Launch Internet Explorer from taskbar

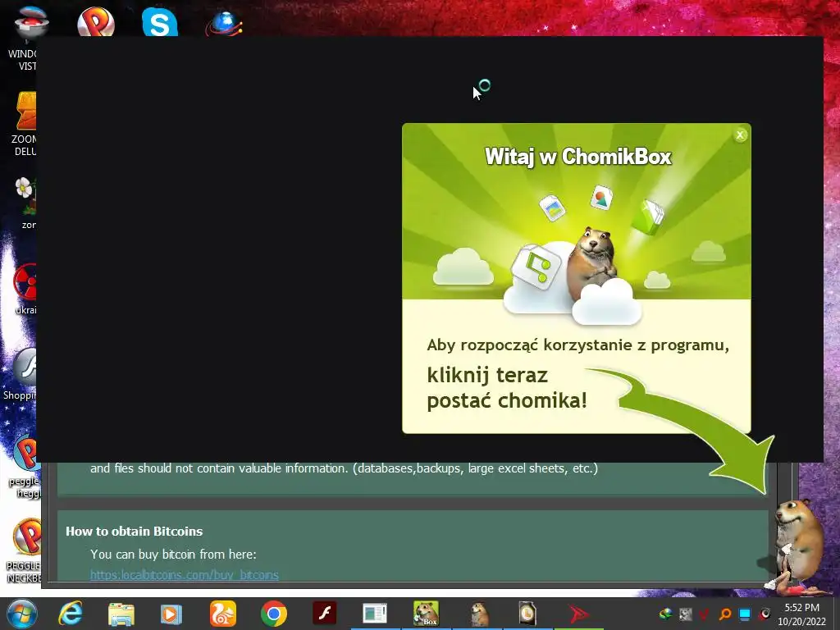71,614
